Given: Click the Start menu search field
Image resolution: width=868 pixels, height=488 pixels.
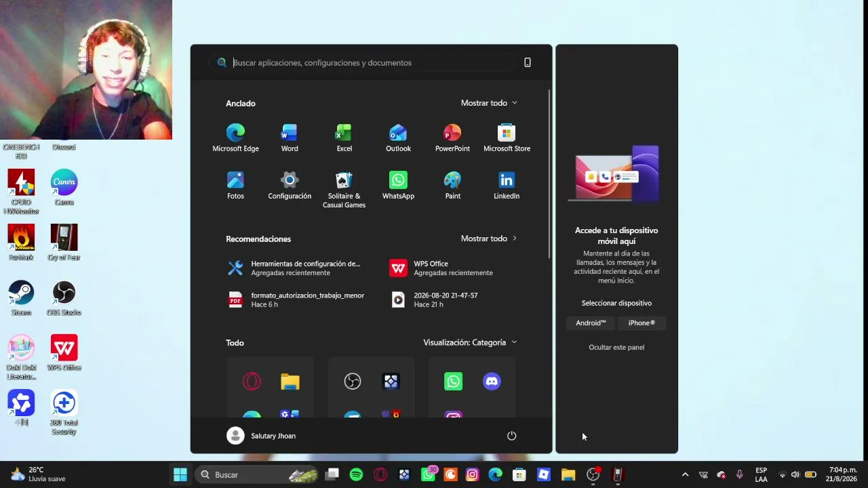Looking at the screenshot, I should [x=363, y=62].
